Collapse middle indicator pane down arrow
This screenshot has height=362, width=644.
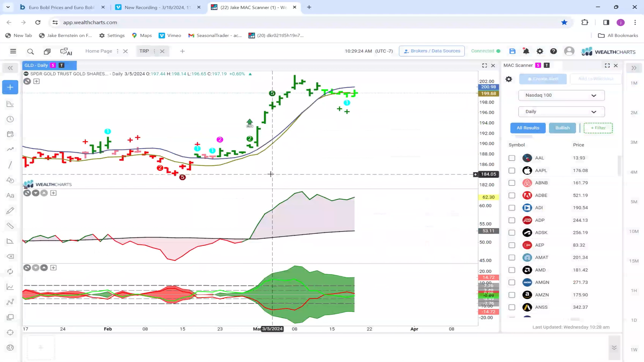[x=36, y=193]
